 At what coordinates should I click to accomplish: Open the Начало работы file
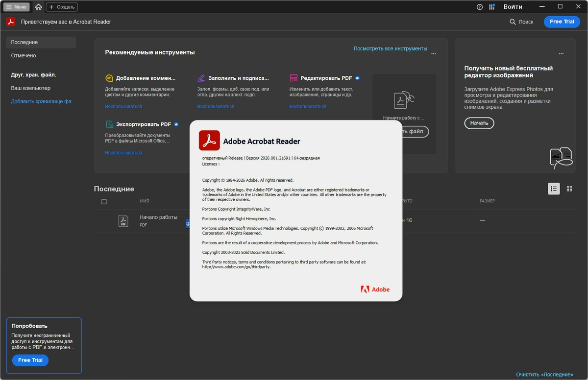pos(158,217)
